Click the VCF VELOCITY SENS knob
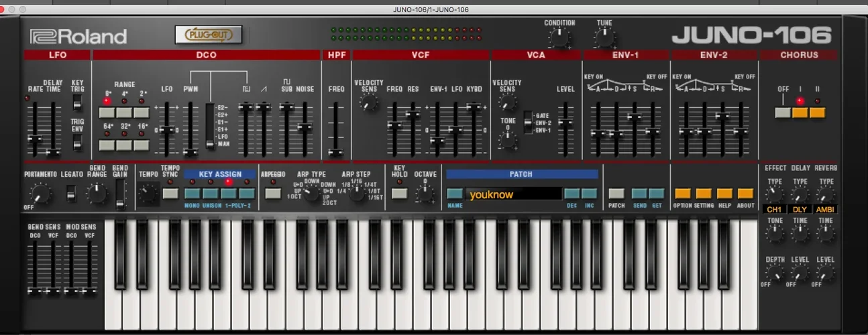The height and width of the screenshot is (335, 868). [x=368, y=102]
